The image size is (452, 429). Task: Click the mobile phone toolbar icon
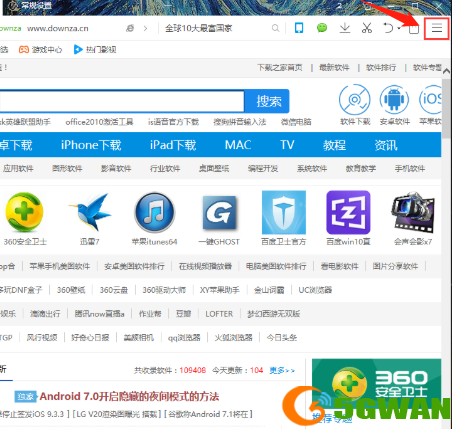pyautogui.click(x=299, y=28)
